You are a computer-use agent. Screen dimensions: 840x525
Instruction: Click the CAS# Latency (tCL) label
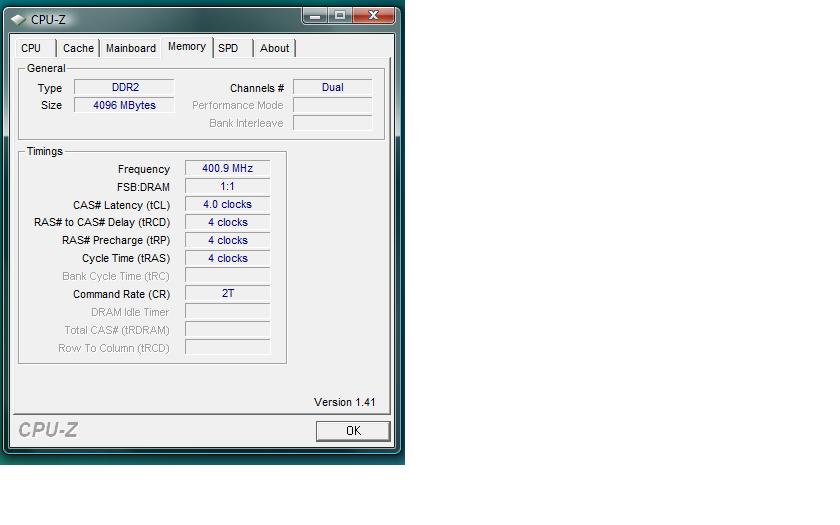click(122, 205)
